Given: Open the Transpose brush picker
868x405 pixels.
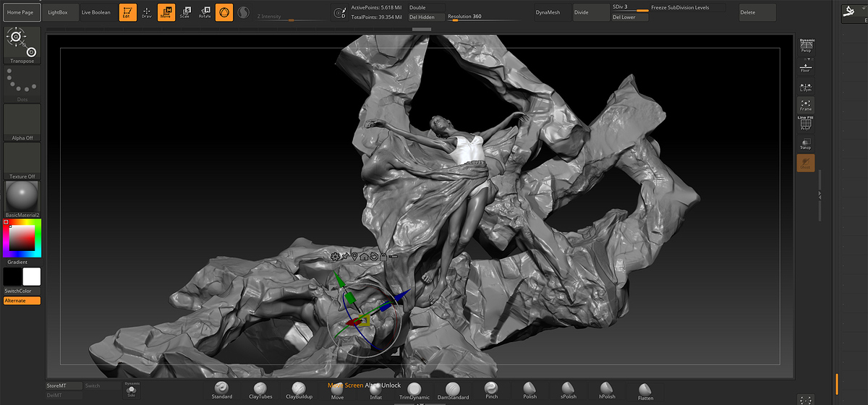Looking at the screenshot, I should [x=22, y=46].
